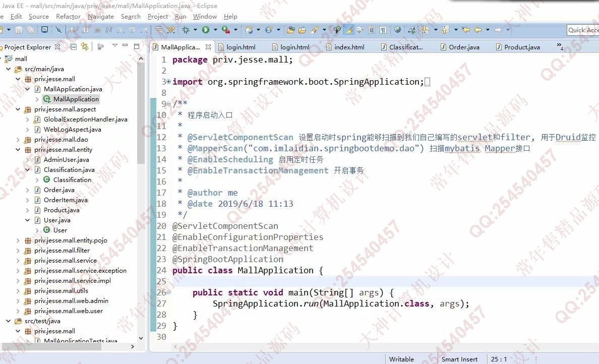Open the Debug configurations dropdown arrow
The height and width of the screenshot is (364, 599).
tap(195, 30)
